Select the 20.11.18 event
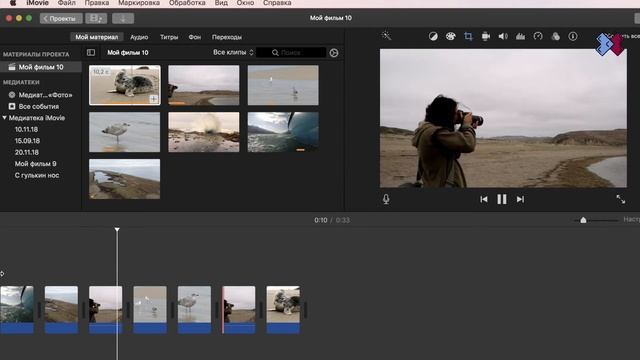 point(27,152)
